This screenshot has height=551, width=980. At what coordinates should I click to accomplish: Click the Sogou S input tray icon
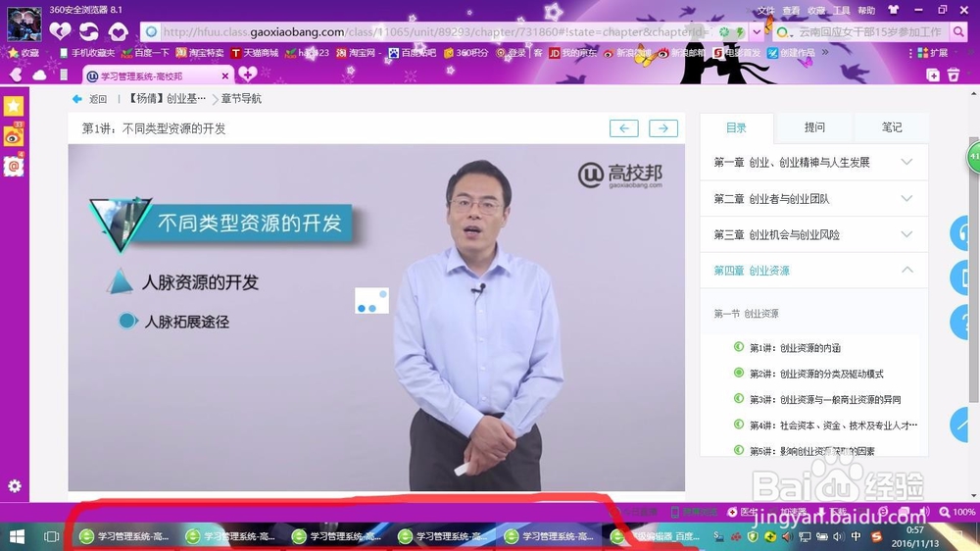[x=877, y=536]
